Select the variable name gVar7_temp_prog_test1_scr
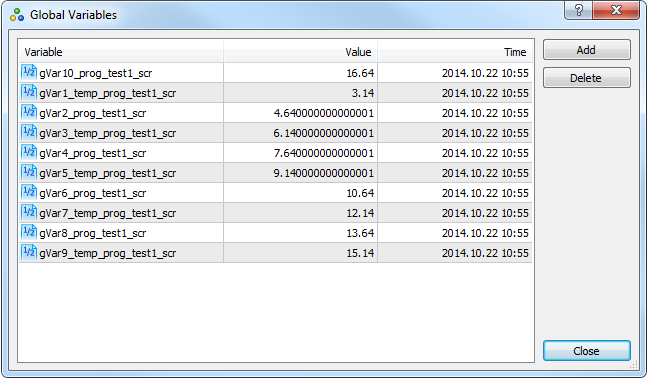Viewport: 647px width, 378px height. coord(108,213)
